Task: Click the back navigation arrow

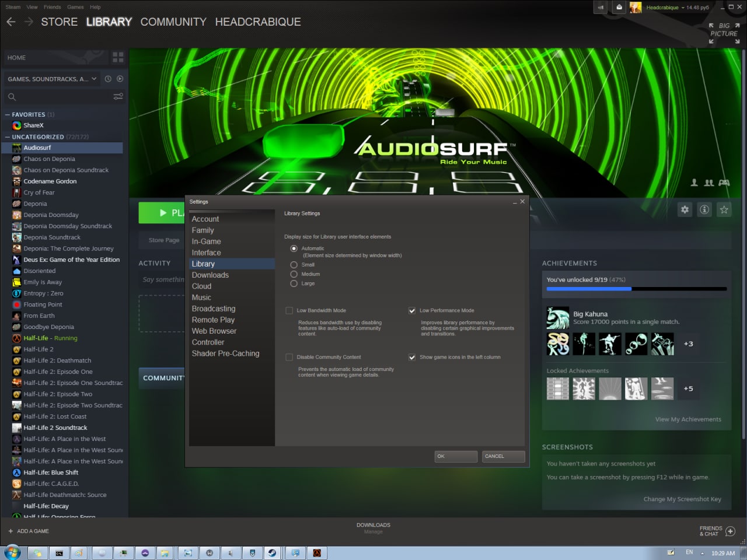Action: 11,22
